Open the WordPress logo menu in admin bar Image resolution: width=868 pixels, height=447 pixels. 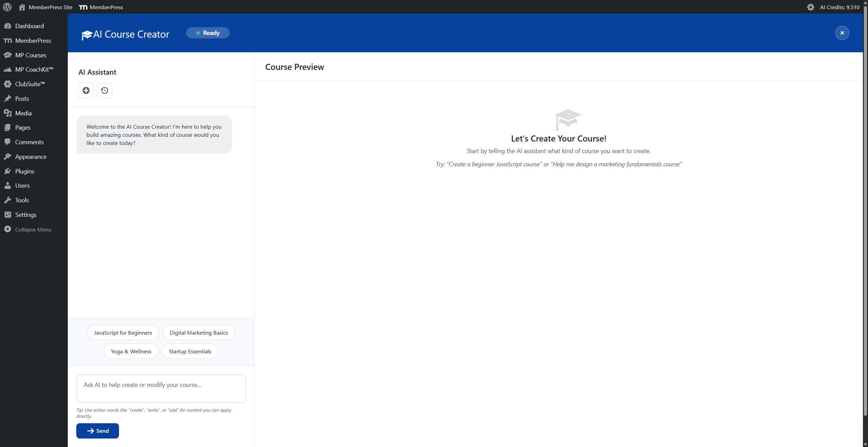pyautogui.click(x=7, y=7)
